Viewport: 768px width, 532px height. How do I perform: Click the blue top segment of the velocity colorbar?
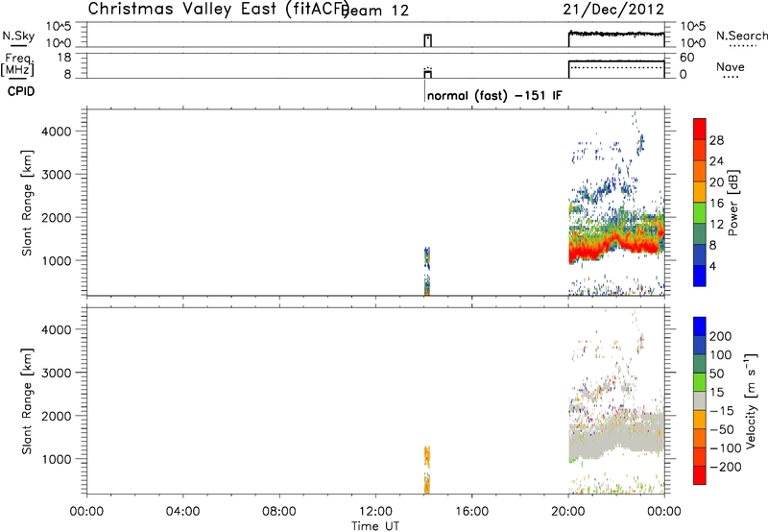[700, 326]
